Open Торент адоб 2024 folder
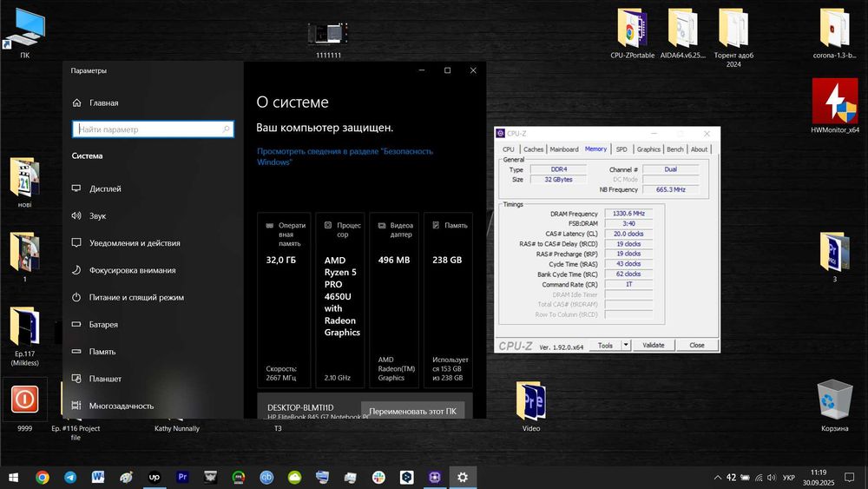Image resolution: width=868 pixels, height=489 pixels. pyautogui.click(x=733, y=37)
